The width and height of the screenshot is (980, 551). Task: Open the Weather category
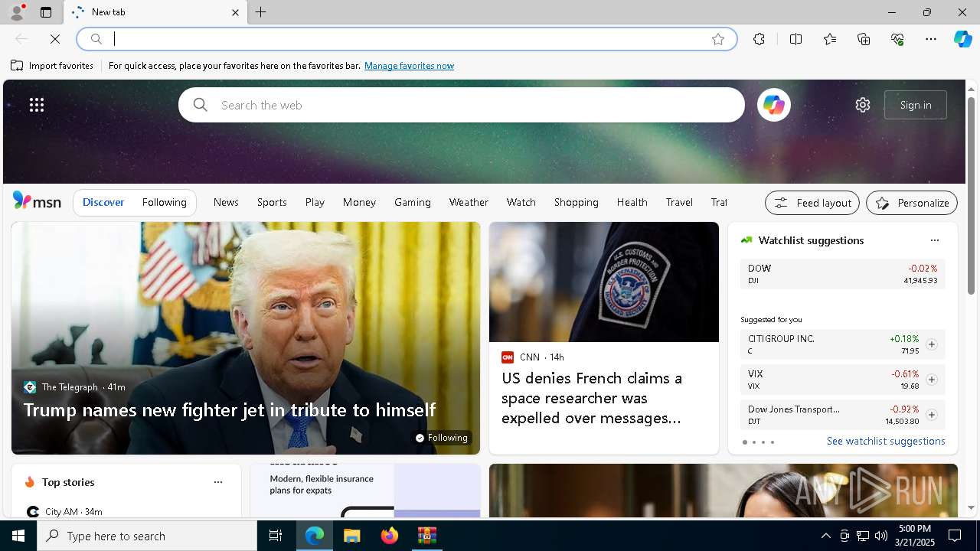pos(469,202)
